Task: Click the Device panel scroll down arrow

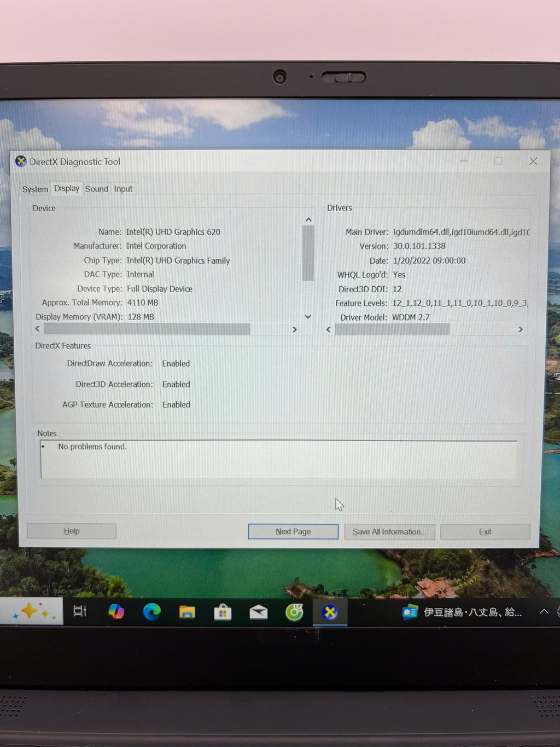Action: (x=308, y=317)
